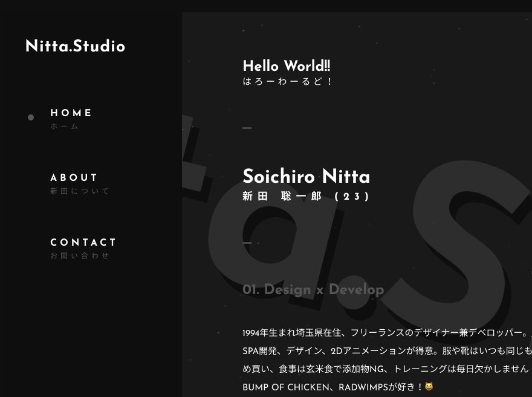Open the Nitta.Studio site logo
Image resolution: width=532 pixels, height=397 pixels.
[x=76, y=46]
